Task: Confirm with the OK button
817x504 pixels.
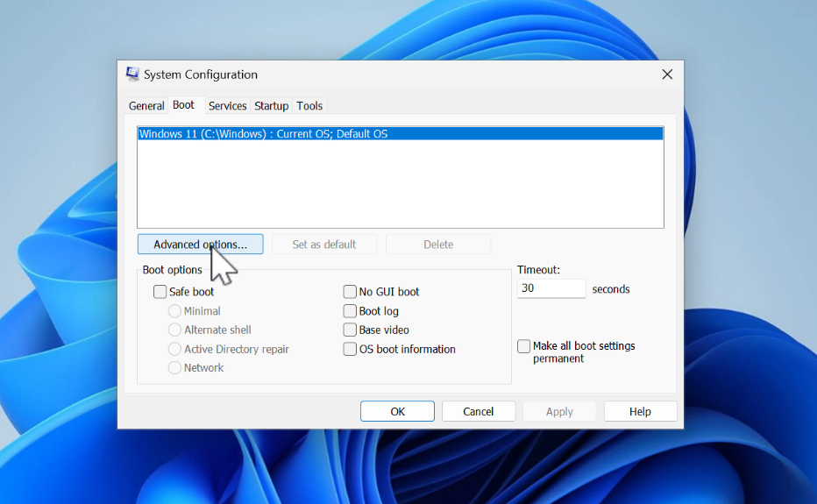Action: click(x=397, y=411)
